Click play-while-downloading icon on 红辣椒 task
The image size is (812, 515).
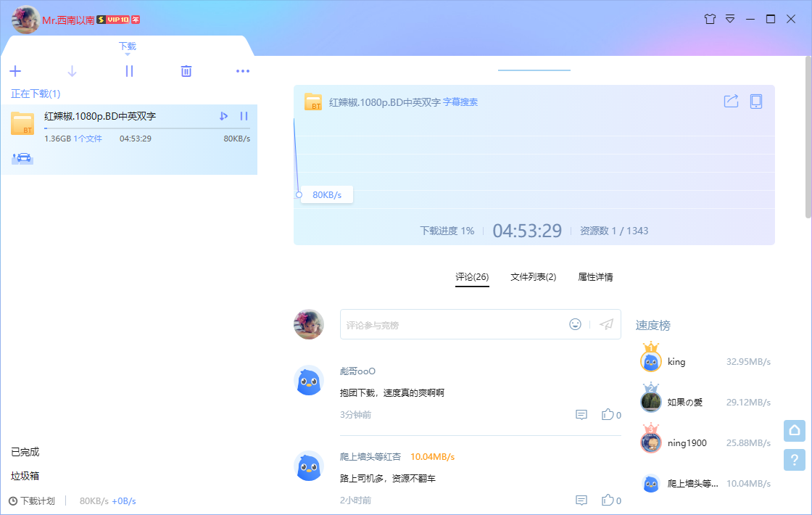[223, 116]
